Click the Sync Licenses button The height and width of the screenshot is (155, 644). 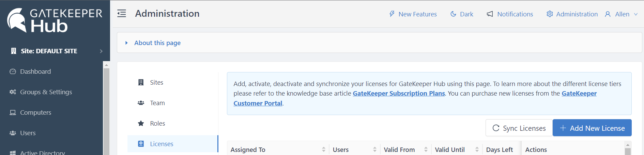pos(519,128)
